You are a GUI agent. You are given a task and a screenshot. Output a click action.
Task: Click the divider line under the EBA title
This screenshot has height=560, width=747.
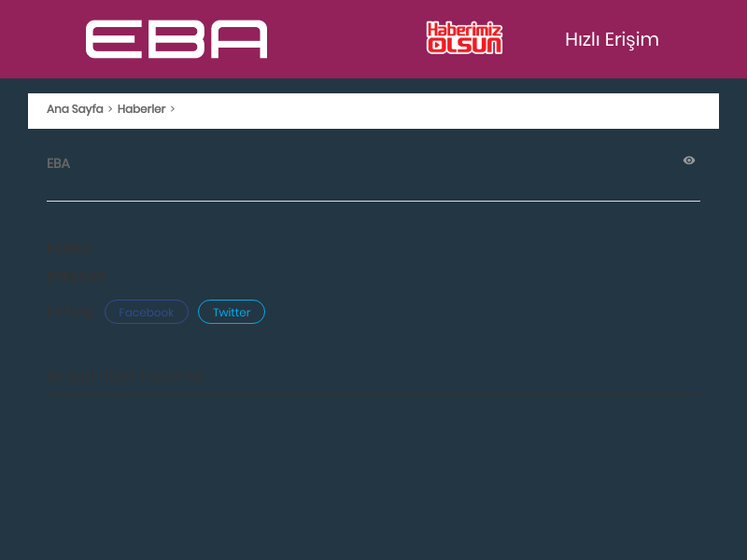pos(373,201)
